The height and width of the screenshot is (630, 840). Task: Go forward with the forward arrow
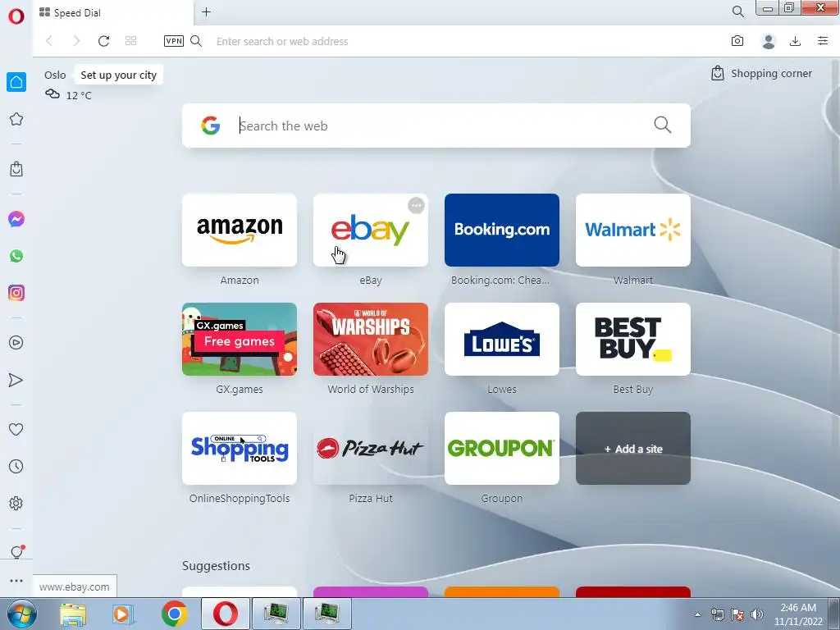pos(76,41)
